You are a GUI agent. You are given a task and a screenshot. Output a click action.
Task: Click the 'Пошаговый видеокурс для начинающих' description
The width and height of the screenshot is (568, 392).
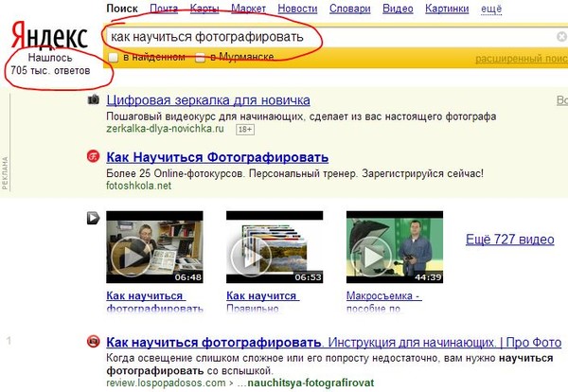(x=301, y=116)
